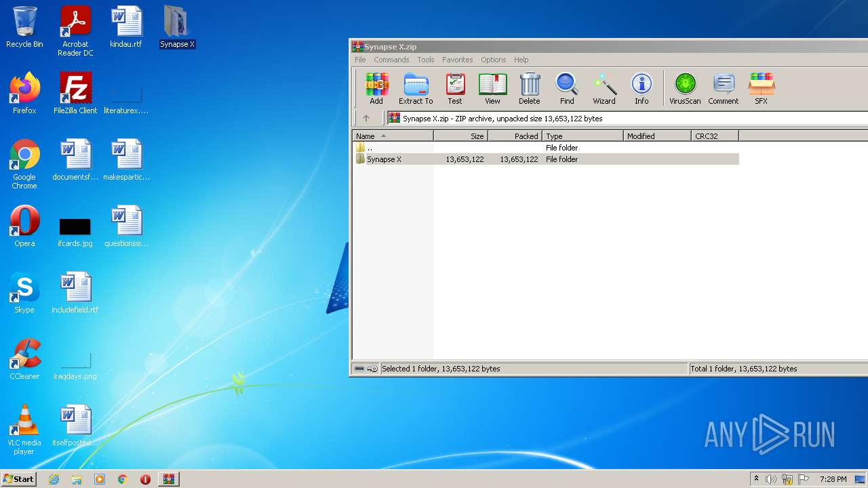
Task: Click the Extract To toolbar icon
Action: [416, 89]
